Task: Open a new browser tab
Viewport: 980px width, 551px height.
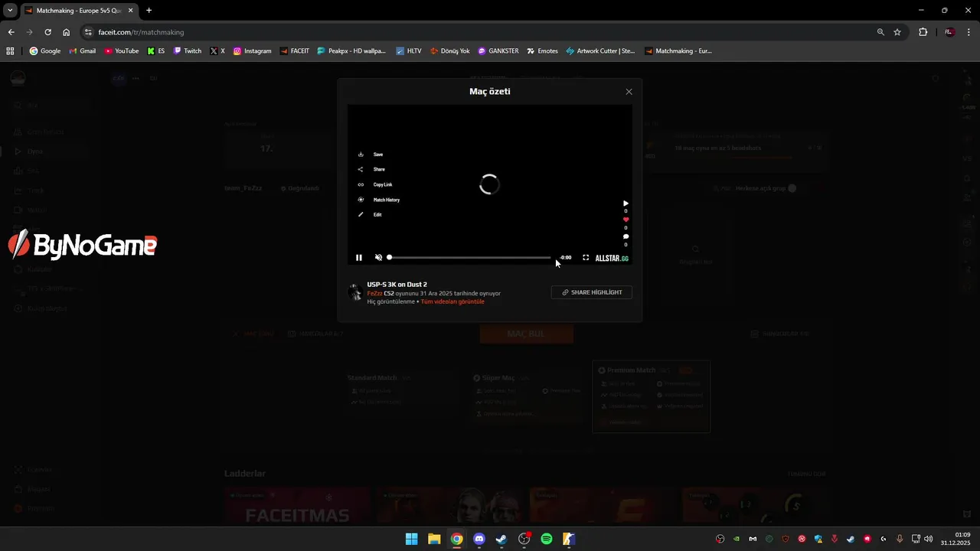Action: (x=149, y=11)
